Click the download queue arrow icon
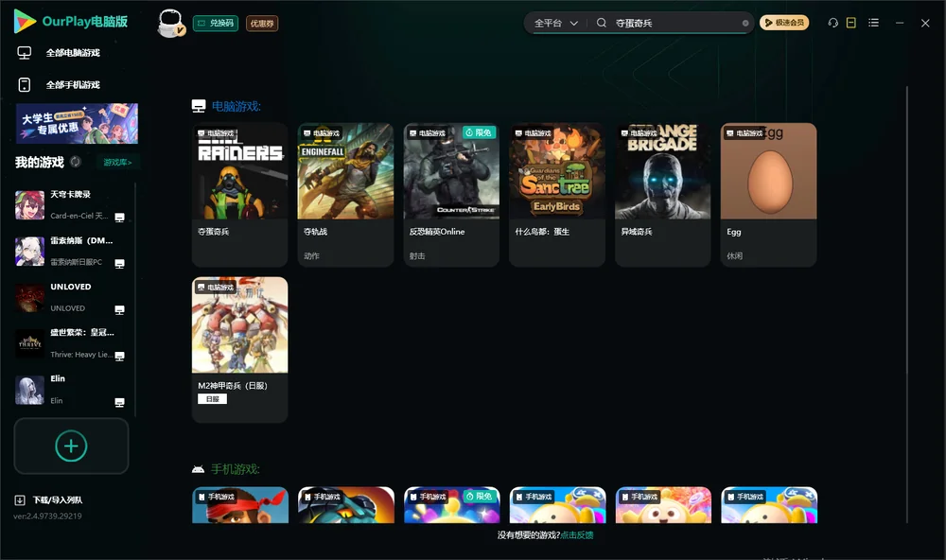Screen dimensions: 946x560 [20, 499]
